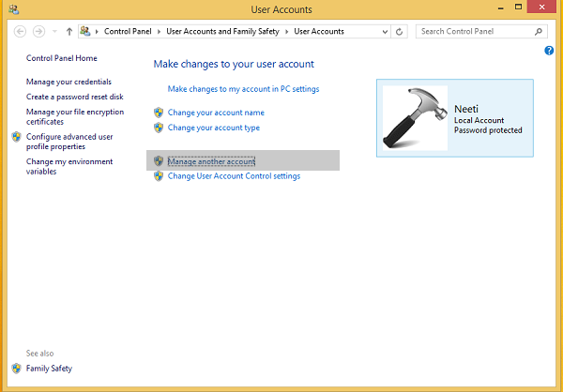Open Change User Account Control settings
563x392 pixels.
pyautogui.click(x=234, y=175)
